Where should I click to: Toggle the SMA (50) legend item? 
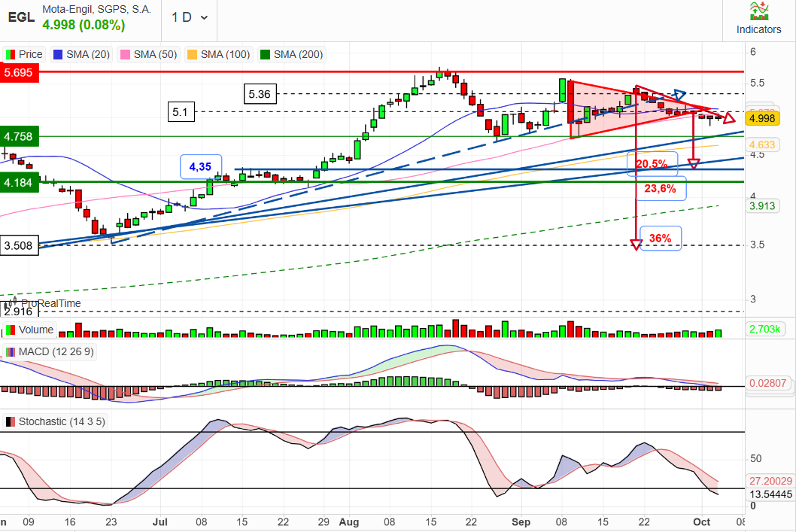pos(149,54)
